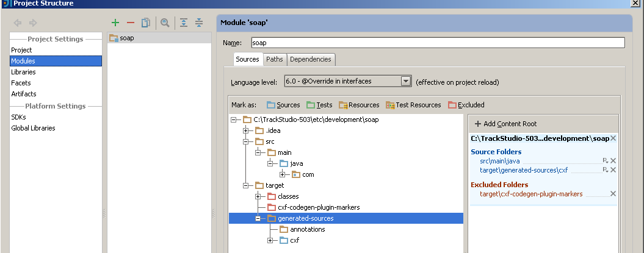Click the red minus Remove module icon

point(130,23)
